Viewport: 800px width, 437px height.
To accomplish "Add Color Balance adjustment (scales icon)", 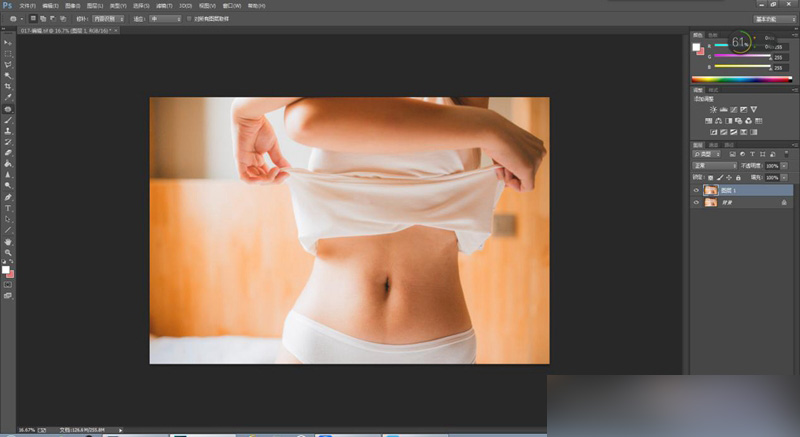I will coord(718,121).
